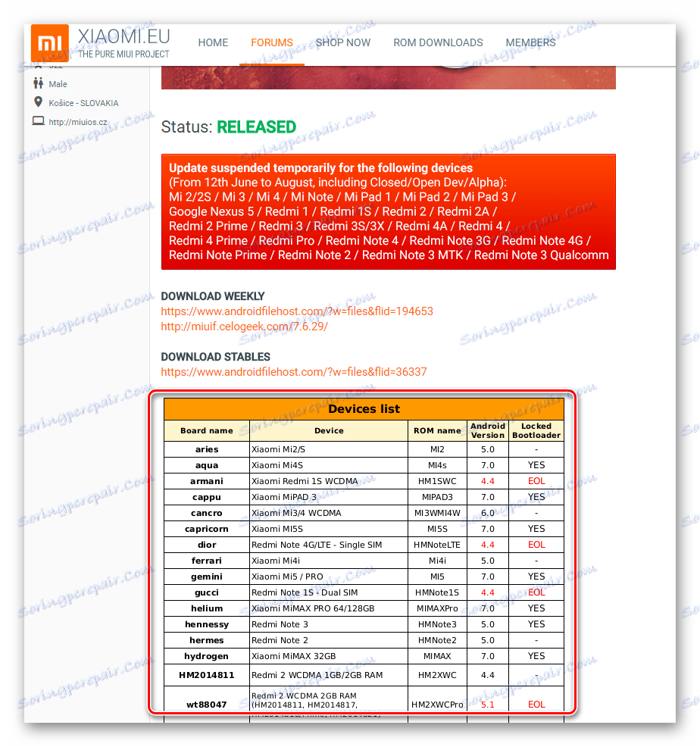Go to ROM DOWNLOADS page
The width and height of the screenshot is (700, 747).
pyautogui.click(x=438, y=43)
